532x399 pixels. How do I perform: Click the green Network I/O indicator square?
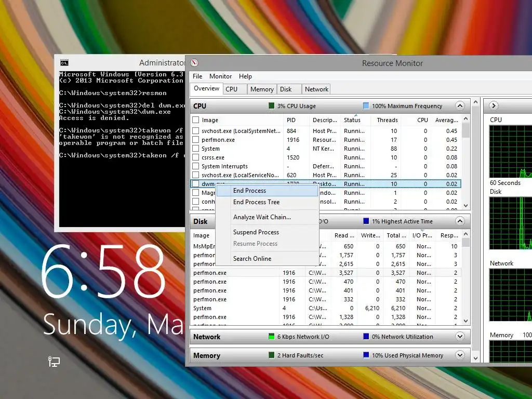click(x=271, y=337)
